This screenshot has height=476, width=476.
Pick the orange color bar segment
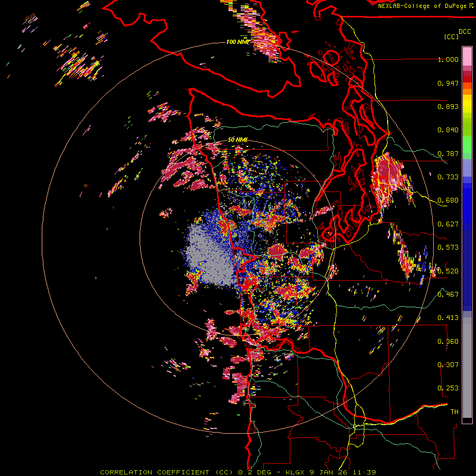(x=467, y=92)
